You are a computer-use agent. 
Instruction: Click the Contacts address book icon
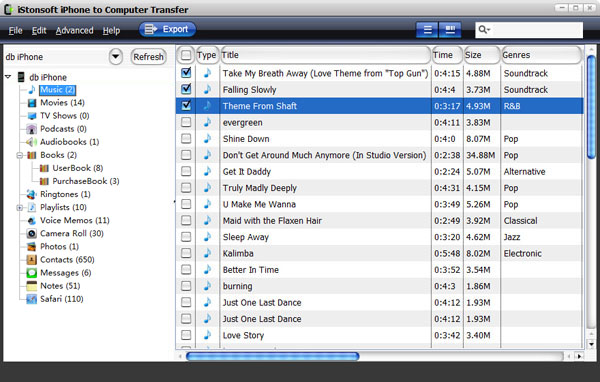tap(31, 260)
